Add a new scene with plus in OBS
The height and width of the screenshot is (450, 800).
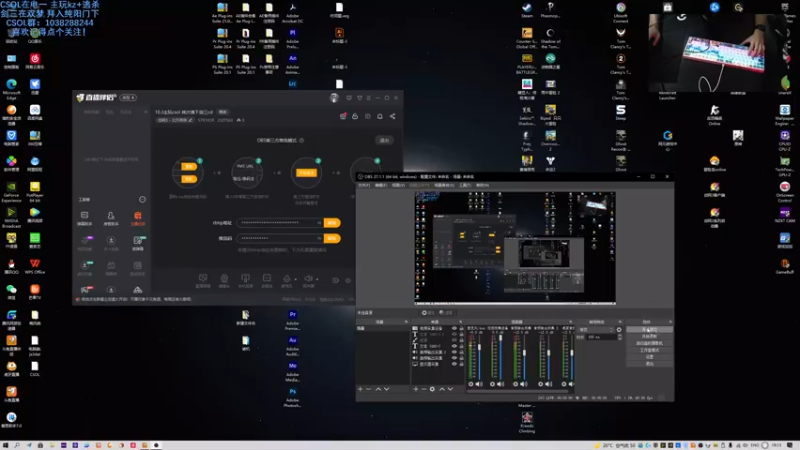360,389
